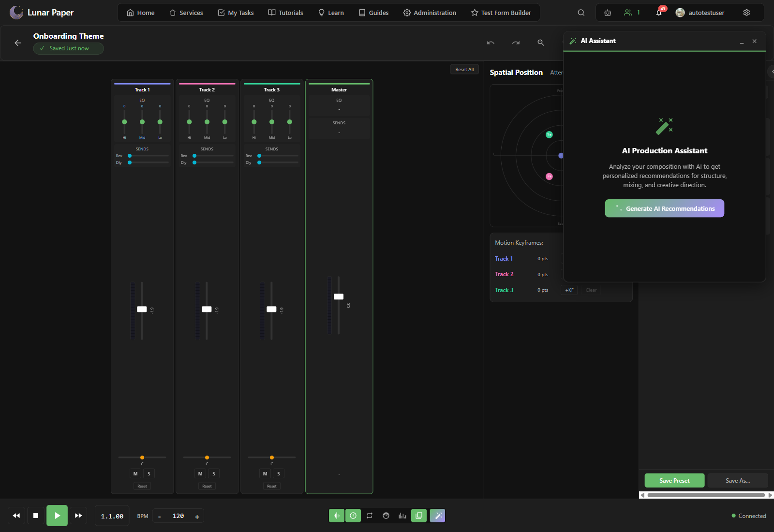The height and width of the screenshot is (532, 774).
Task: Click the 1.1.00 position display
Action: pyautogui.click(x=112, y=516)
